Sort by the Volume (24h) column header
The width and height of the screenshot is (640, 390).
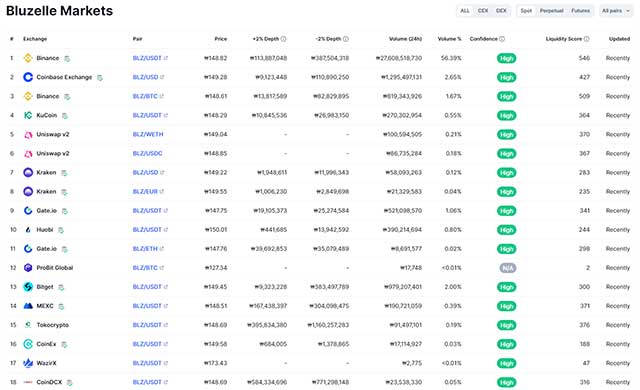coord(405,39)
